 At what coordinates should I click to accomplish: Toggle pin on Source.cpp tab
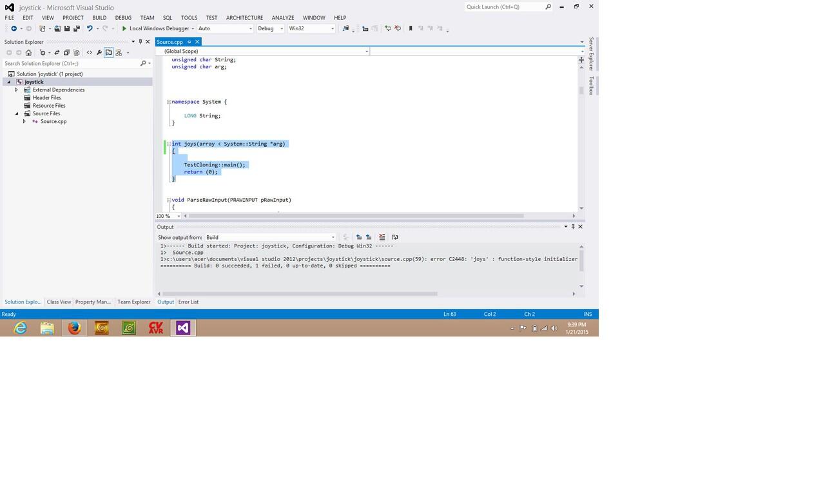tap(189, 42)
